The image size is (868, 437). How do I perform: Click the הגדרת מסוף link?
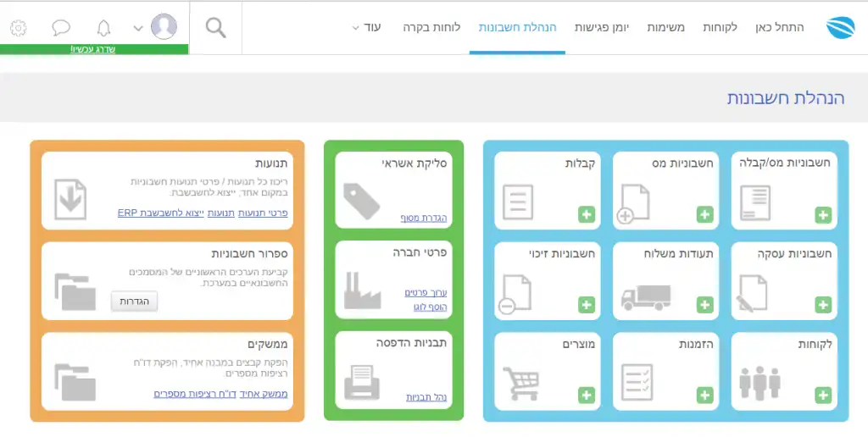(424, 218)
